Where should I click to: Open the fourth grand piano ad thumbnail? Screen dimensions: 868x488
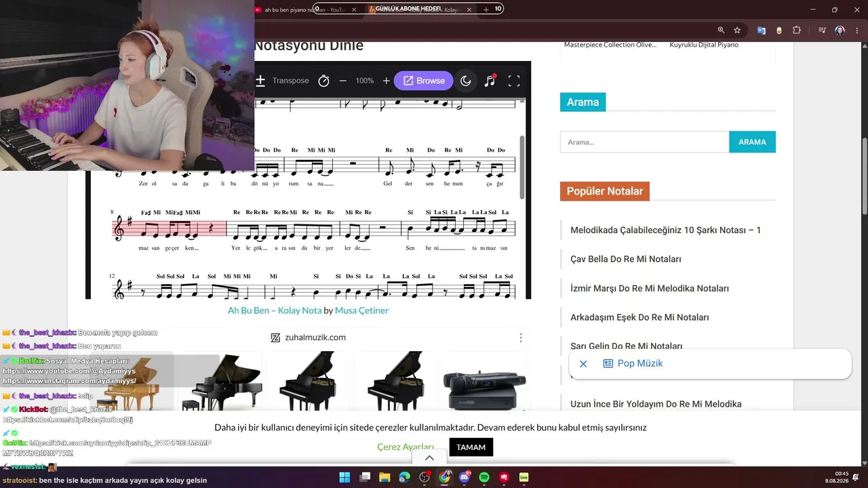396,381
